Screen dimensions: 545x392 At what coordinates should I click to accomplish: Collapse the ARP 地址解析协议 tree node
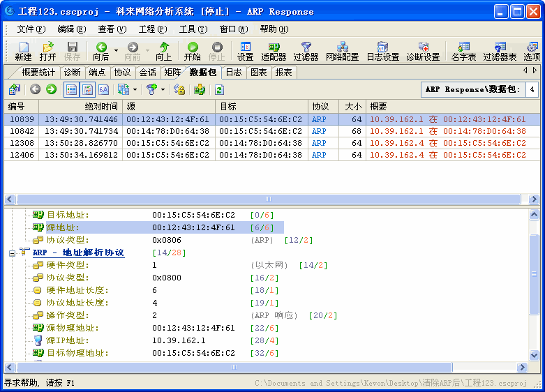click(x=12, y=253)
